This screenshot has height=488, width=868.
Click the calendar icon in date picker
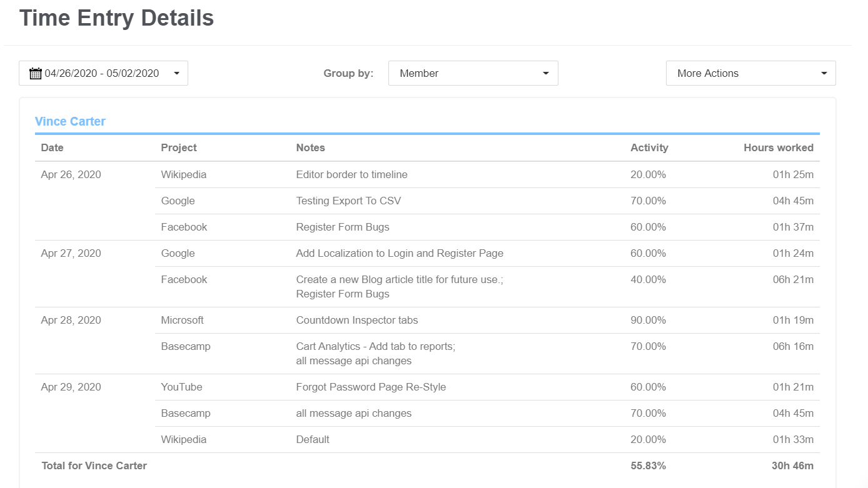coord(36,74)
